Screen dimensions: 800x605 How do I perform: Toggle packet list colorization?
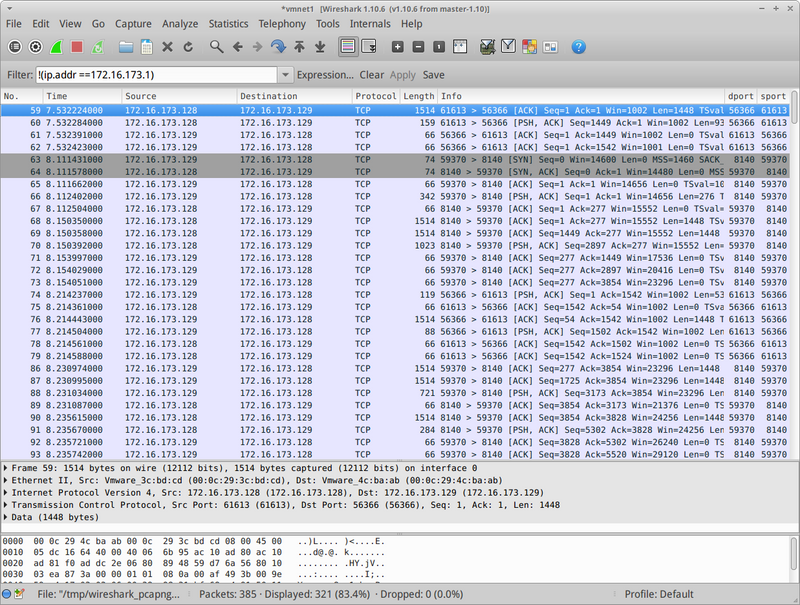(x=348, y=47)
